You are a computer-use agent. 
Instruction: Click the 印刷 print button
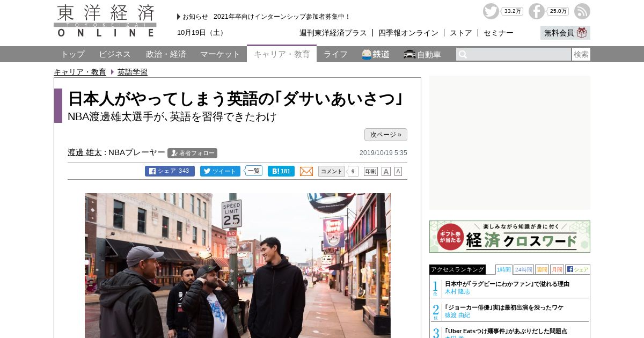(x=371, y=171)
